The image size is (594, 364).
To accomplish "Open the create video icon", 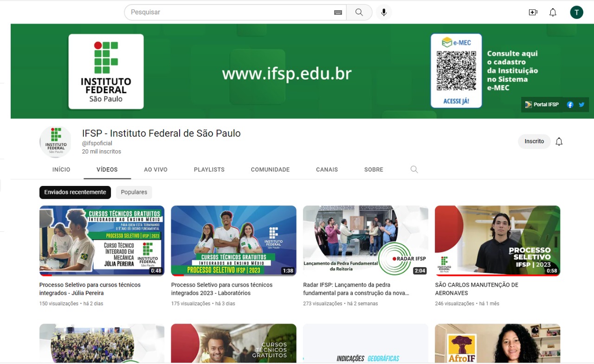I will tap(533, 13).
